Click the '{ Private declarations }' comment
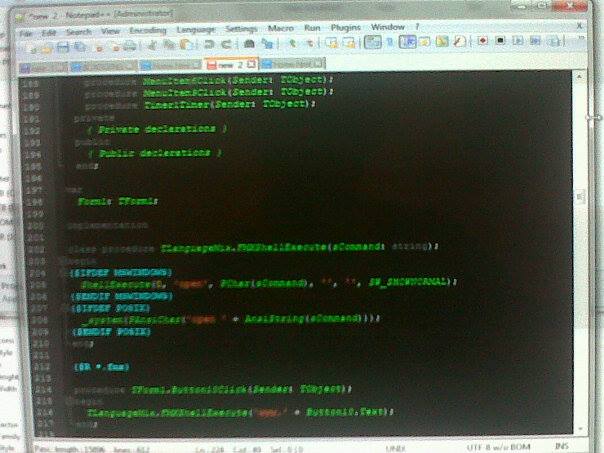The width and height of the screenshot is (604, 453). (157, 129)
